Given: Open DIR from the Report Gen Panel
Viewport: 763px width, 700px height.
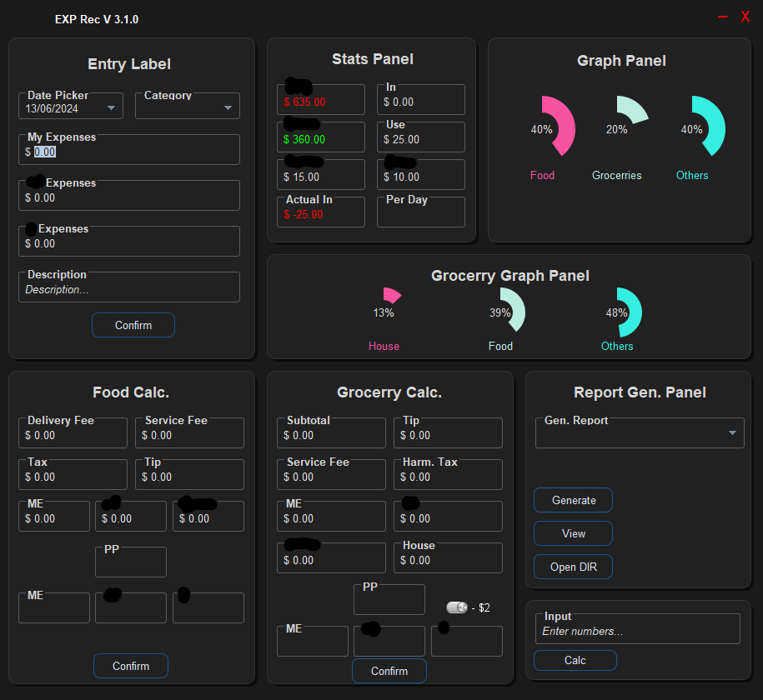Looking at the screenshot, I should point(573,567).
